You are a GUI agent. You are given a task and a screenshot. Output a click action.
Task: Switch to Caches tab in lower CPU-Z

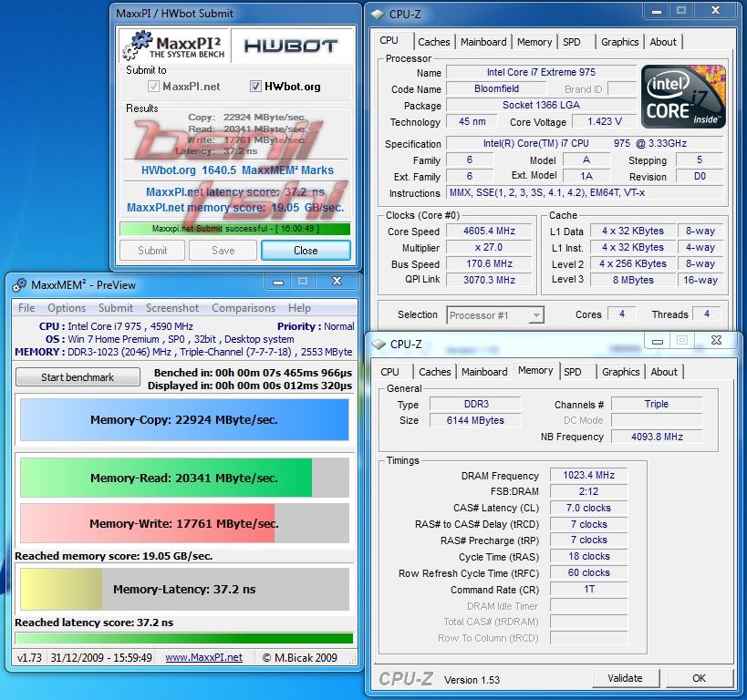pyautogui.click(x=435, y=372)
